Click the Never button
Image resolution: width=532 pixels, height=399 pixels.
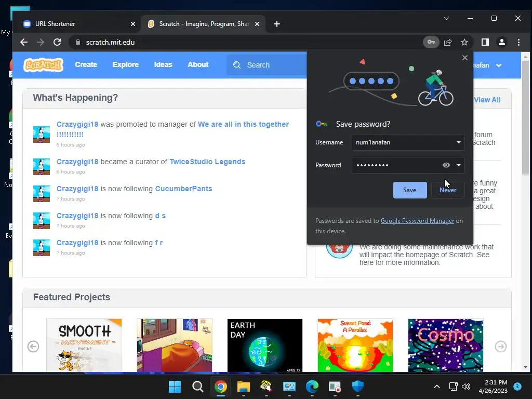[x=448, y=190]
